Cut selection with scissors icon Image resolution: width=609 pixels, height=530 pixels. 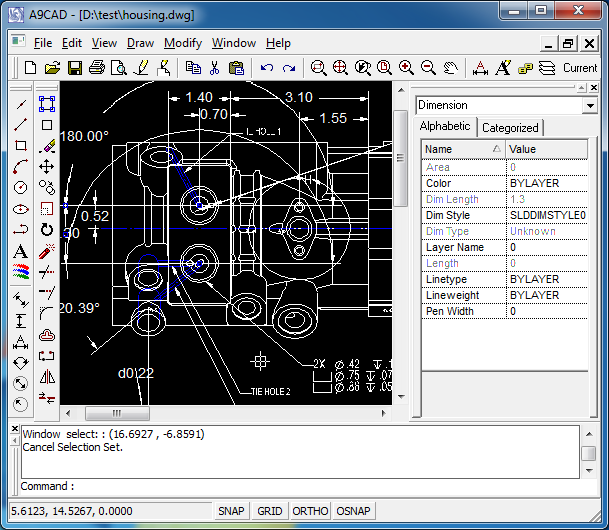click(214, 68)
